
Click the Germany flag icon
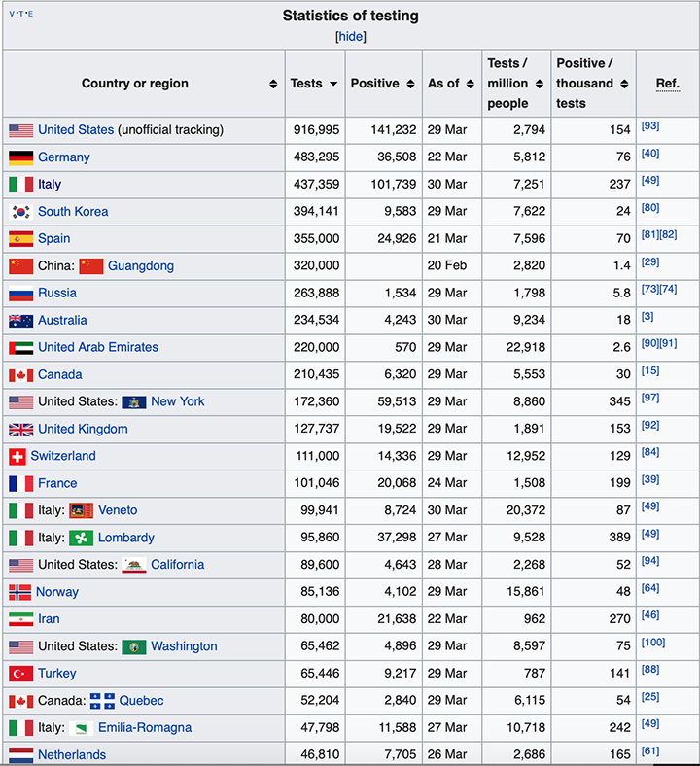21,157
